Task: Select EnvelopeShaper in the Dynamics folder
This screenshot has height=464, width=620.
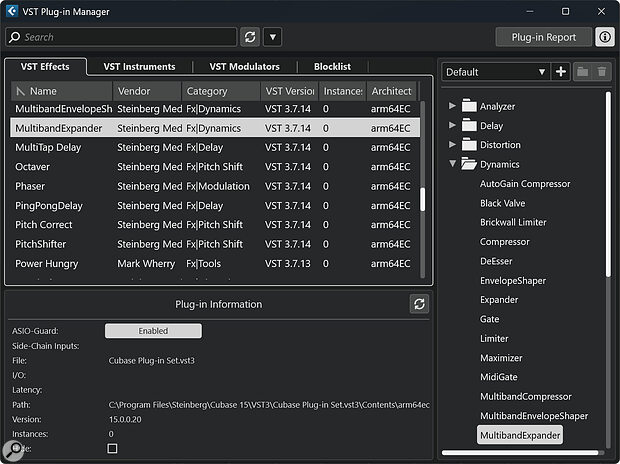Action: pyautogui.click(x=512, y=280)
